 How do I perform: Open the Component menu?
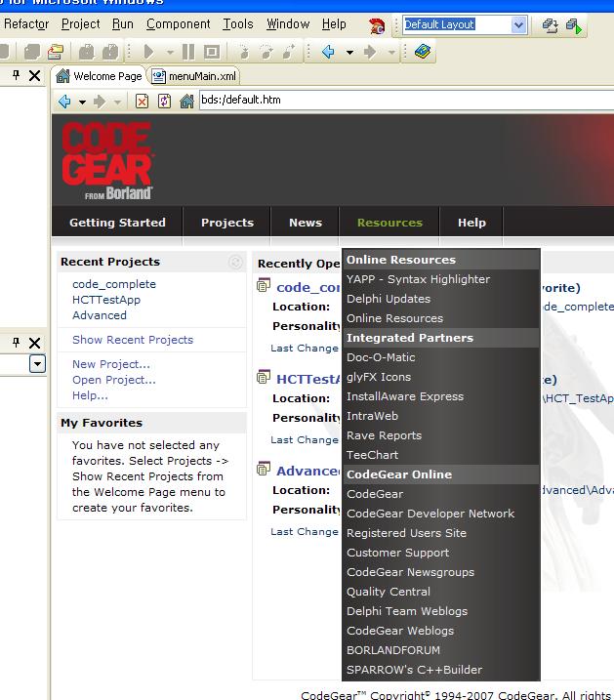tap(177, 24)
